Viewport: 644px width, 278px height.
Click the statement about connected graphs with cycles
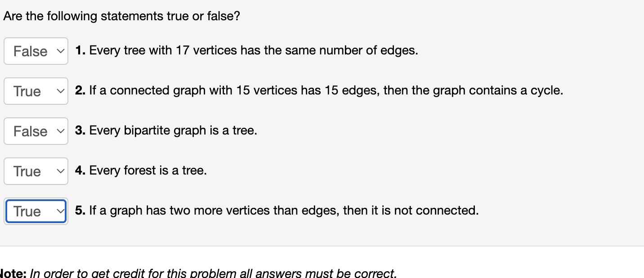click(x=320, y=90)
